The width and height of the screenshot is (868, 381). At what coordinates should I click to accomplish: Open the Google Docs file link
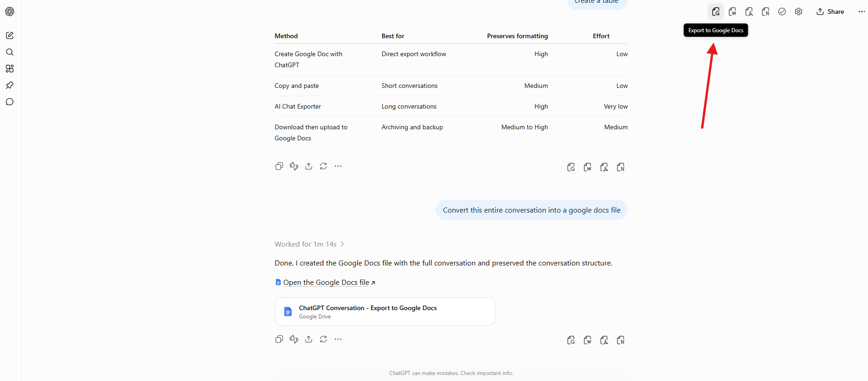click(326, 282)
